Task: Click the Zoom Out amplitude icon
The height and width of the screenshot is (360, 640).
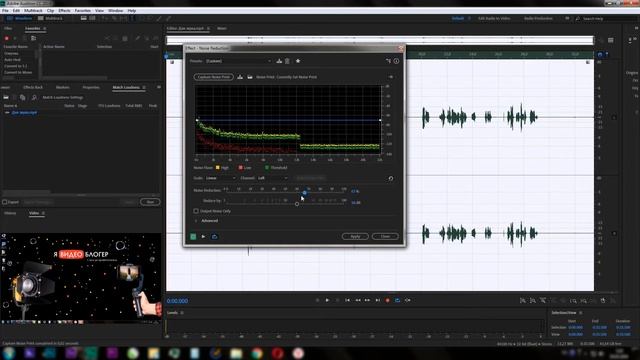Action: pos(533,301)
